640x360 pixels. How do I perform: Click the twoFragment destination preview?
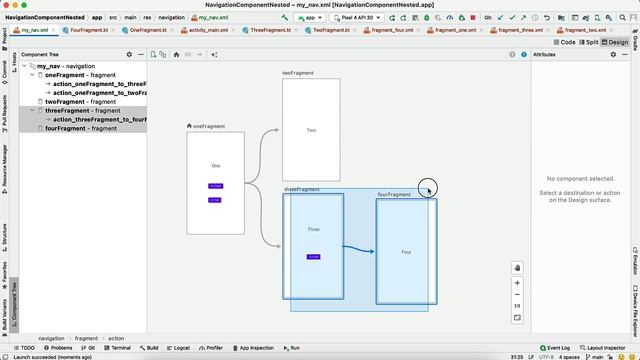[x=311, y=130]
